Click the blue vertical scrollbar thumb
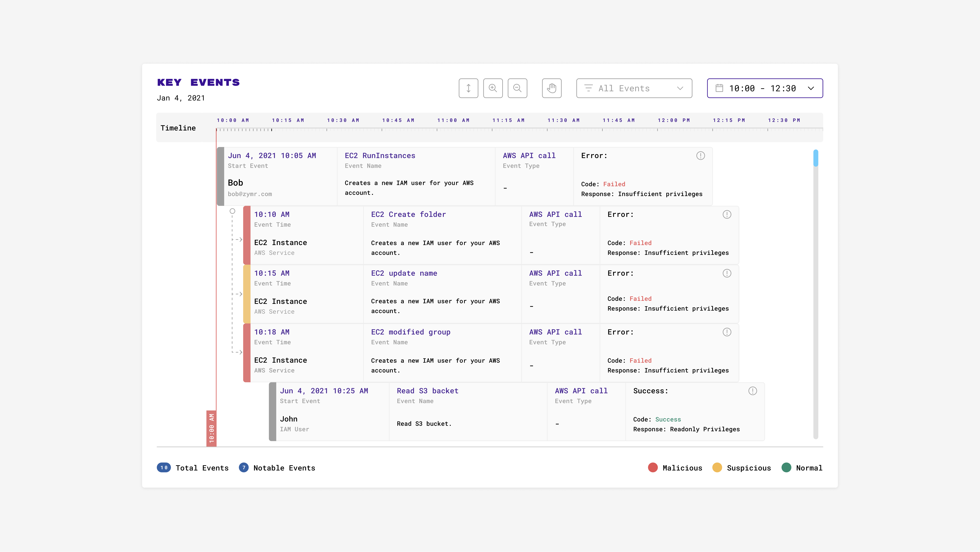 (x=816, y=158)
